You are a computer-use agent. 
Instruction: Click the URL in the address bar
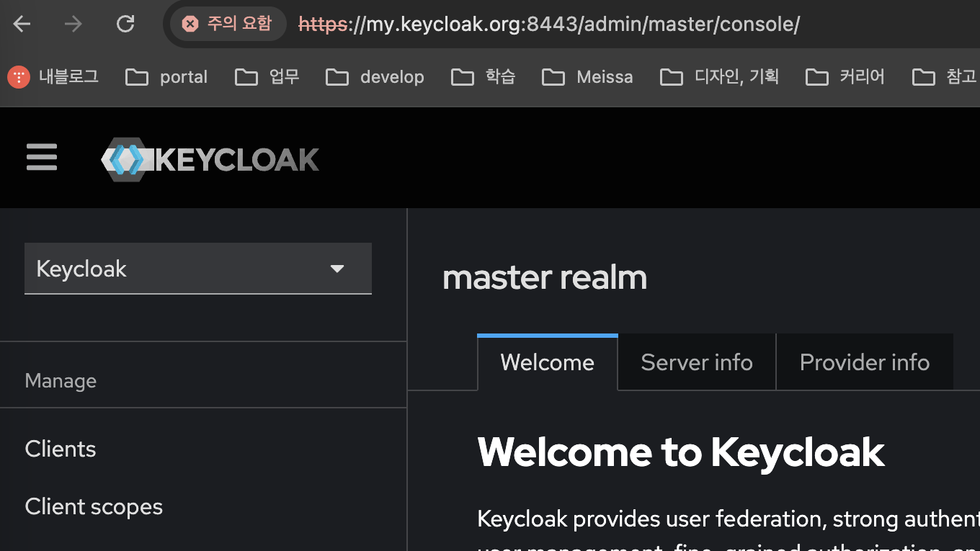tap(549, 24)
